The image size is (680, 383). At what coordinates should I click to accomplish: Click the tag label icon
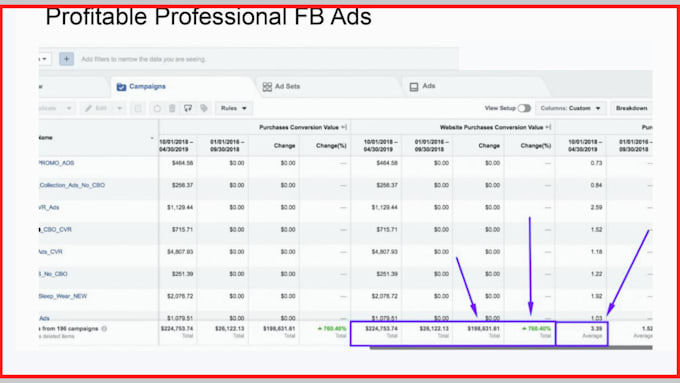pos(204,108)
